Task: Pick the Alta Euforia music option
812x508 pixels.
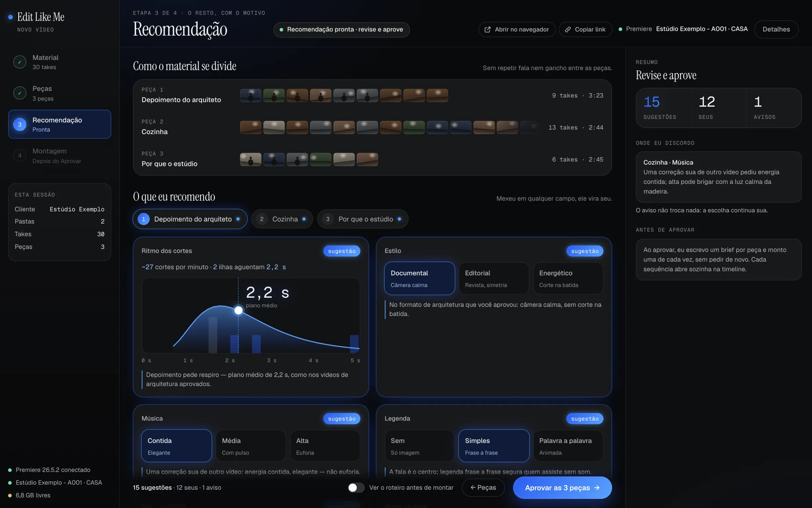Action: pyautogui.click(x=325, y=446)
